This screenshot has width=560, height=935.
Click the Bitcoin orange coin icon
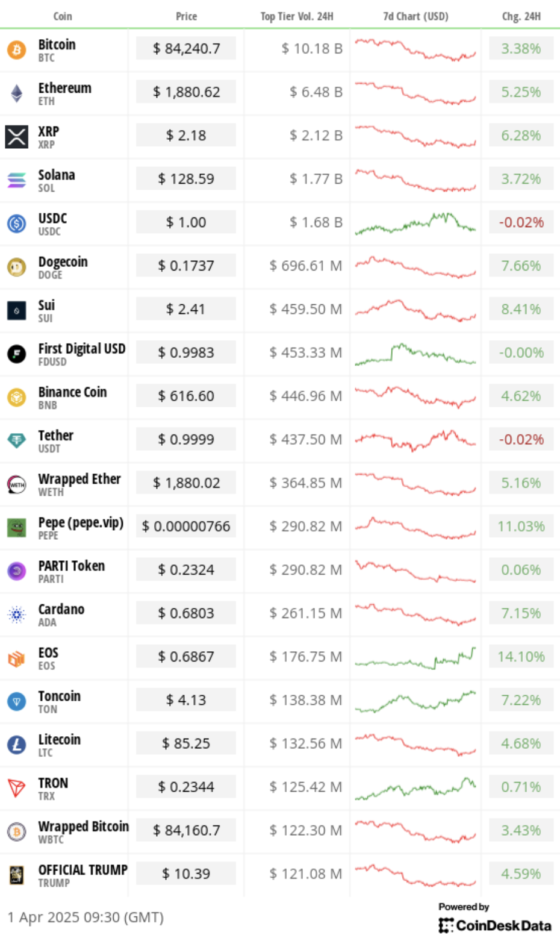tap(16, 49)
